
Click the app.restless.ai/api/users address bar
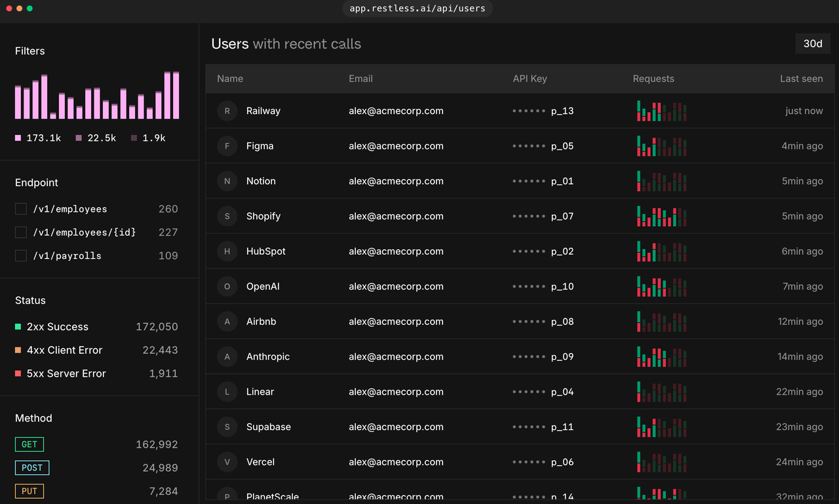click(418, 9)
